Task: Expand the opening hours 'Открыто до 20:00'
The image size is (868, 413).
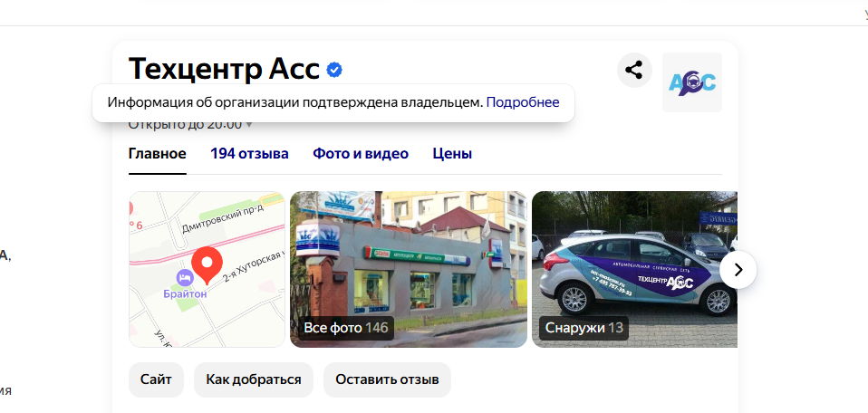Action: (x=190, y=125)
